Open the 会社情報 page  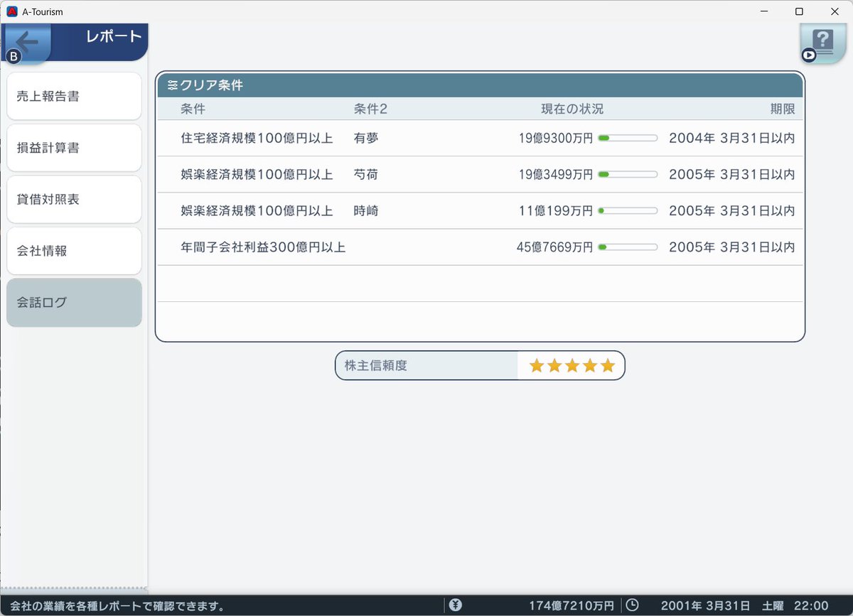(x=74, y=251)
